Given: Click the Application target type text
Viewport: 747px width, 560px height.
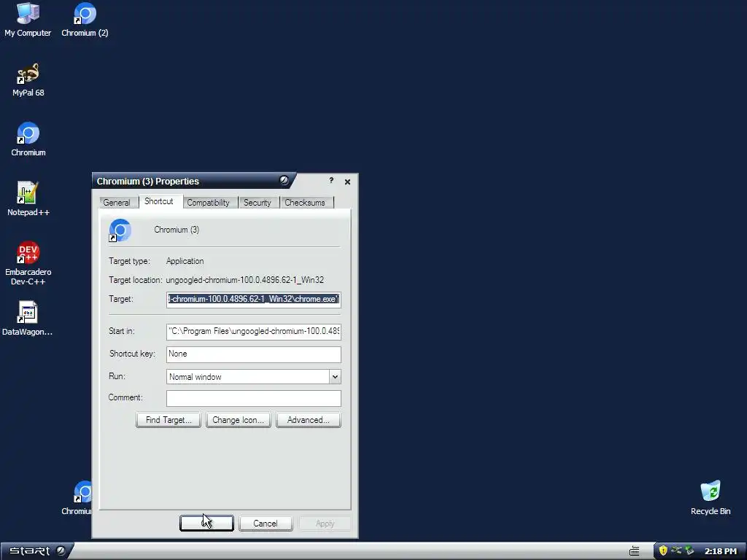Looking at the screenshot, I should tap(185, 261).
